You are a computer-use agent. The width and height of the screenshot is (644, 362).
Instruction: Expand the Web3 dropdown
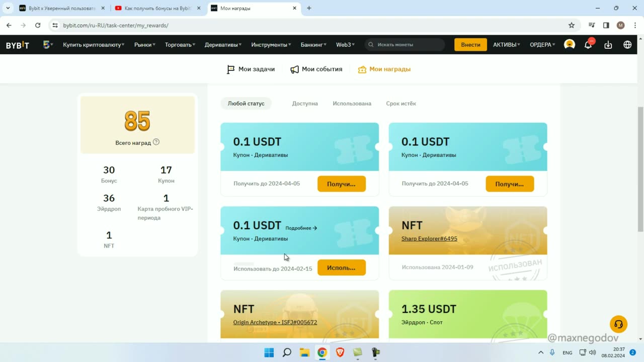click(x=345, y=45)
